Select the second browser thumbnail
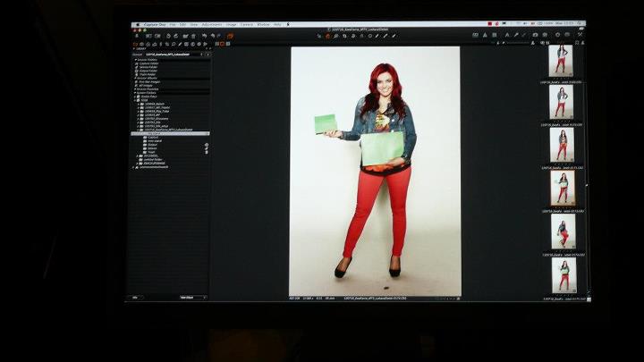This screenshot has width=644, height=362. point(561,102)
